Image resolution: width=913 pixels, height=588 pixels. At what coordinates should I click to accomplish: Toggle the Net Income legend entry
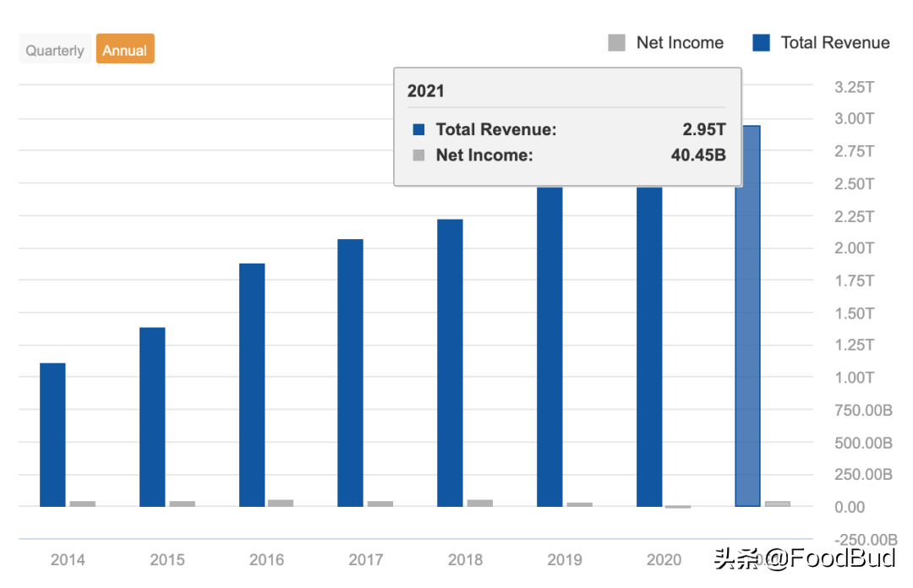click(x=665, y=42)
